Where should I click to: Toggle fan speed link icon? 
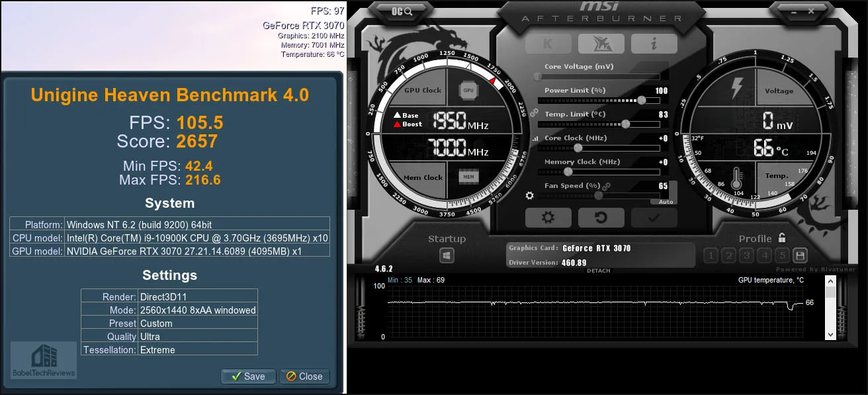coord(606,186)
